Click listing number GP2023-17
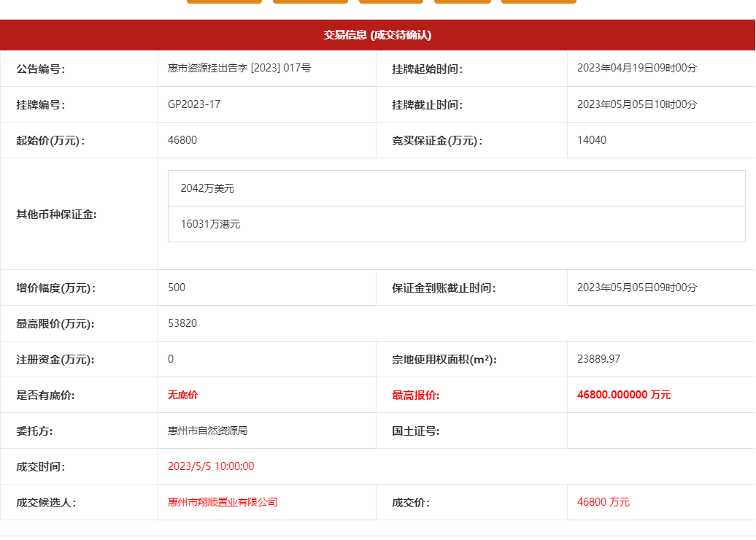The width and height of the screenshot is (756, 540). 194,104
